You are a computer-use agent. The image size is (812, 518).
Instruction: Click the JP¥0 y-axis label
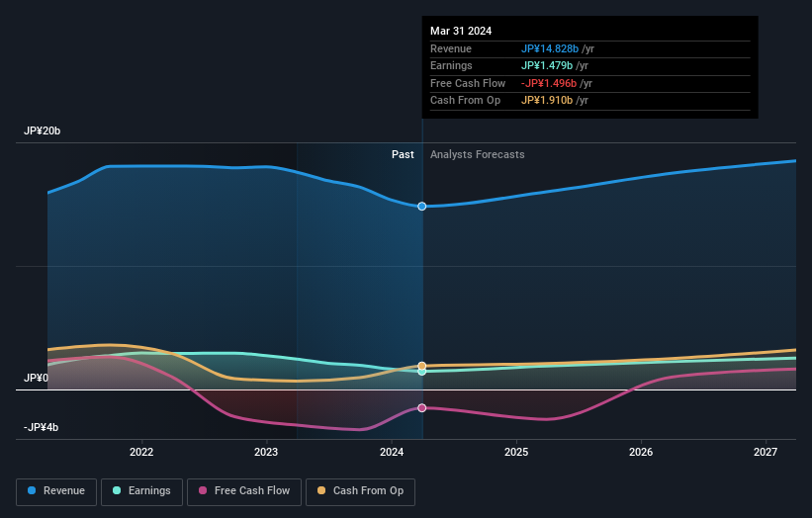click(36, 379)
